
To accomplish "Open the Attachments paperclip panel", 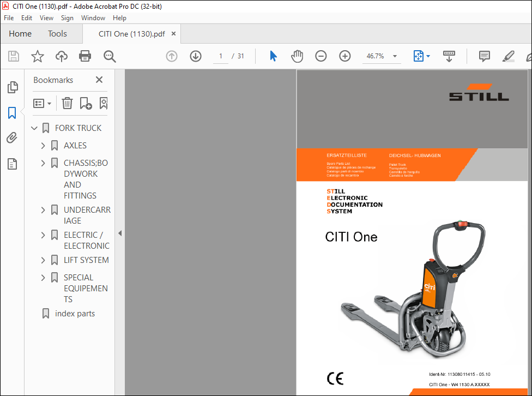I will (x=12, y=138).
